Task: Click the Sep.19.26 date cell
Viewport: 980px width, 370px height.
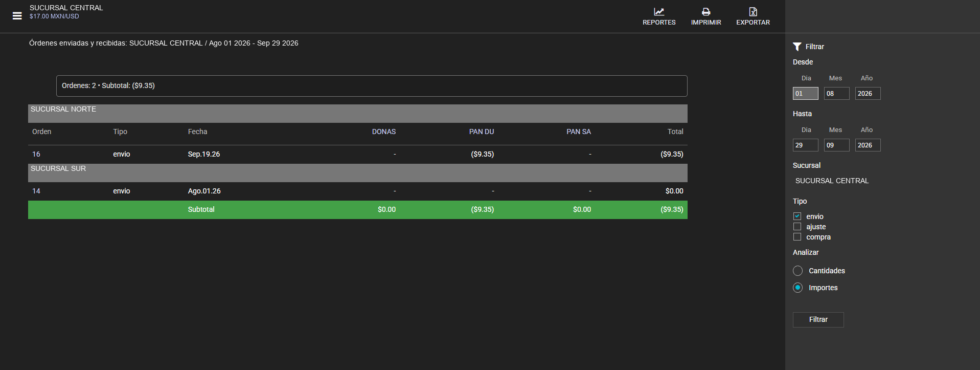Action: point(204,154)
